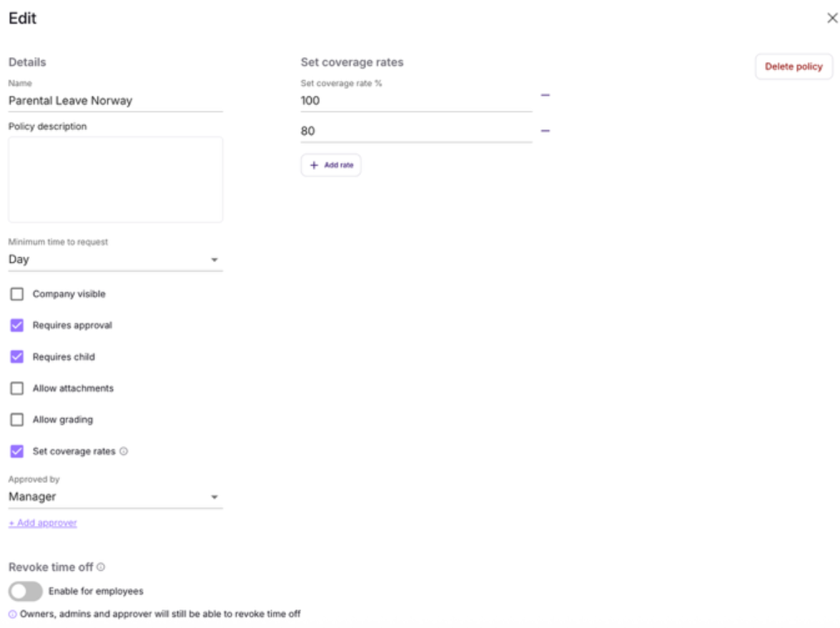Uncheck the Requires child checkbox

coord(17,357)
